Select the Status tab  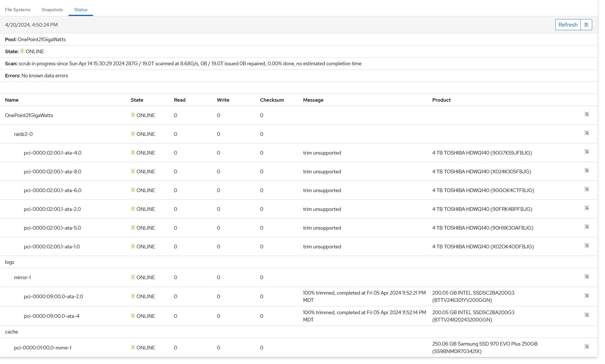pyautogui.click(x=81, y=10)
